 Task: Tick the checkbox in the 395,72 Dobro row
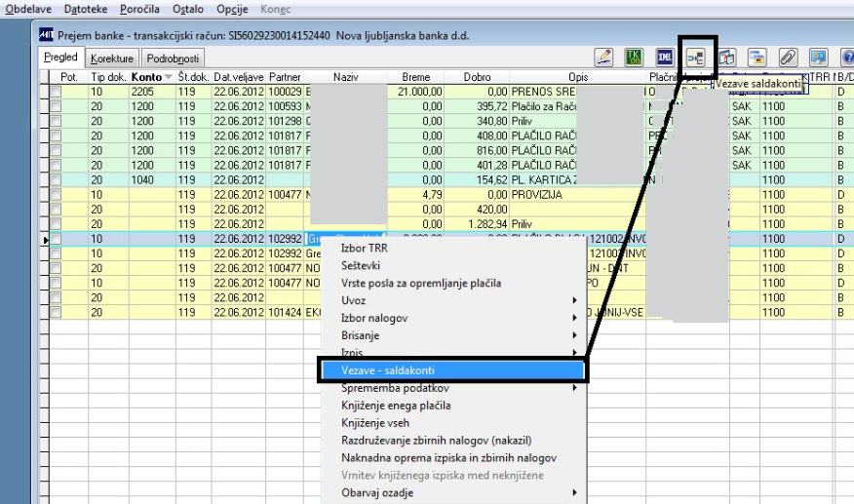click(x=56, y=107)
